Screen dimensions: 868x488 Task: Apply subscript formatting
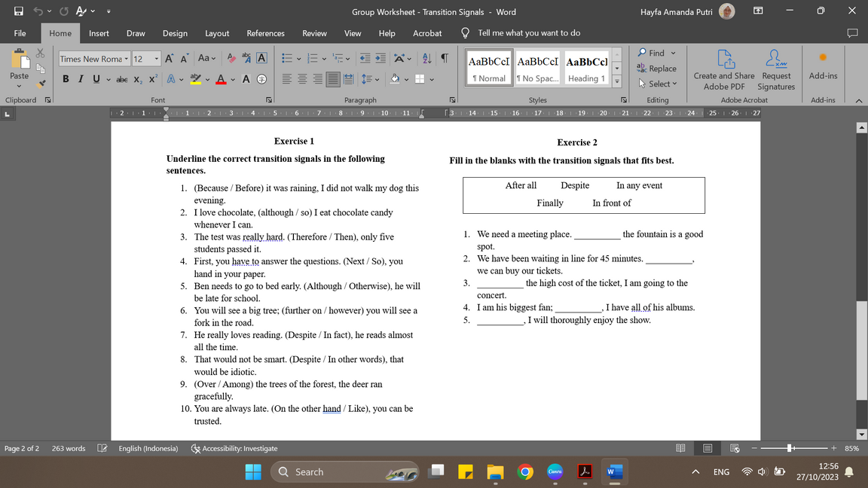click(x=138, y=79)
